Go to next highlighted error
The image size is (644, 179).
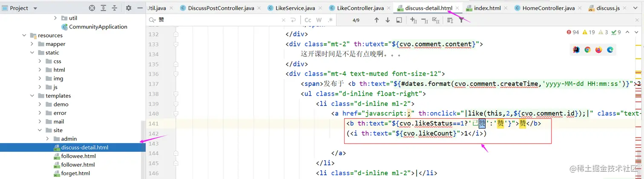point(637,32)
